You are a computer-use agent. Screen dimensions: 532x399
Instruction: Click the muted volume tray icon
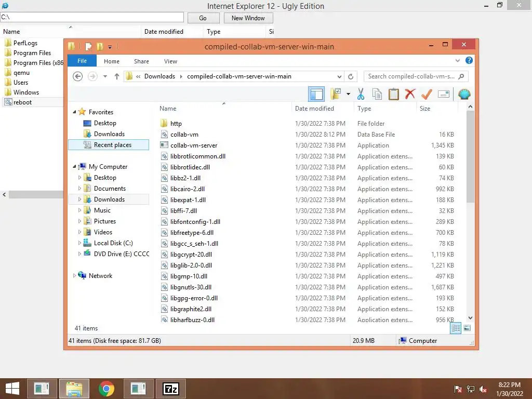tap(483, 389)
